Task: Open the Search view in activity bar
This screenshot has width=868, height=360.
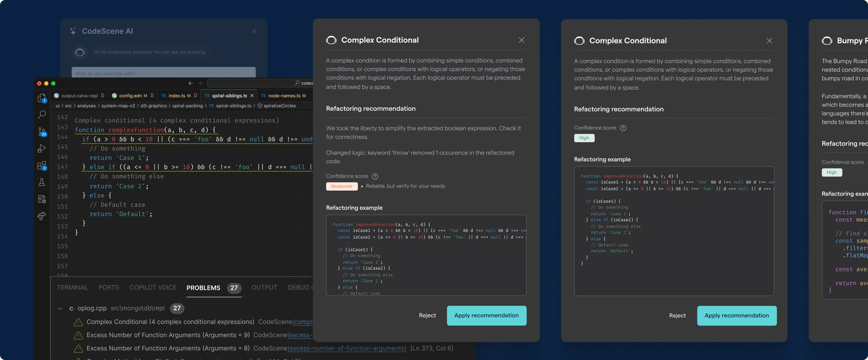Action: click(x=42, y=114)
